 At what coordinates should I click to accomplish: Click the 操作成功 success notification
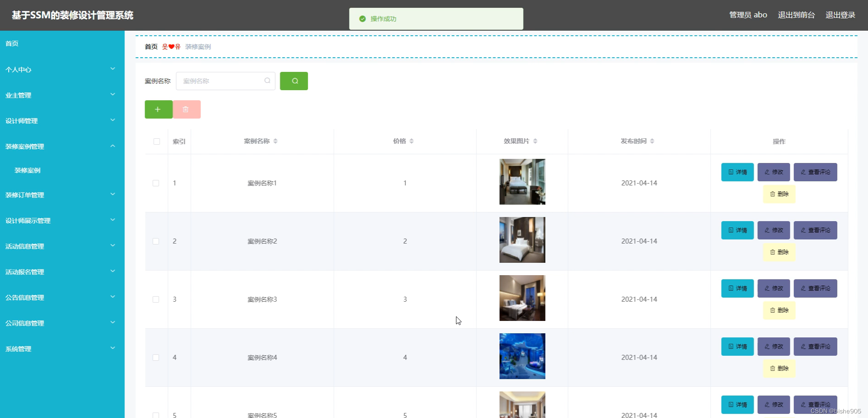[x=436, y=19]
